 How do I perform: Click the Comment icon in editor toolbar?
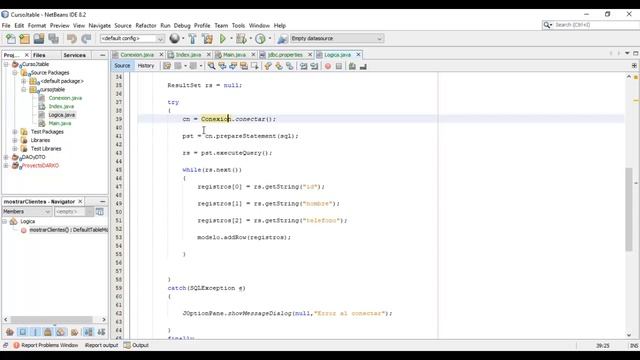(352, 66)
